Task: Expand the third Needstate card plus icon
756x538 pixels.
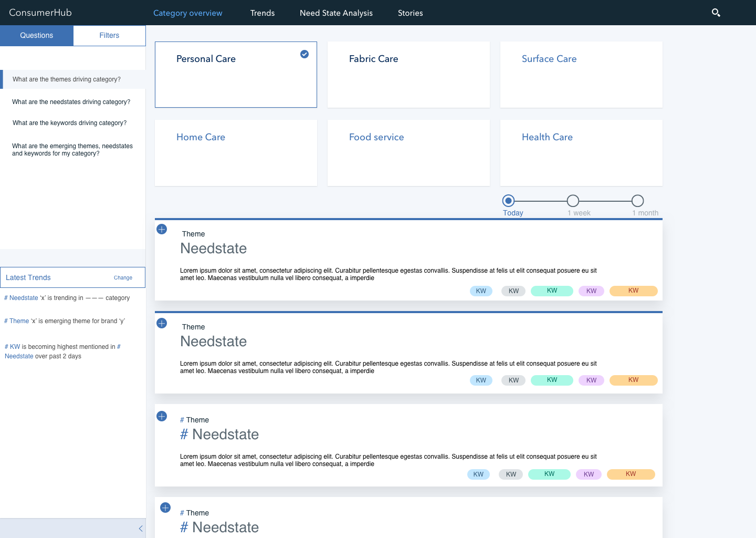Action: (x=162, y=416)
